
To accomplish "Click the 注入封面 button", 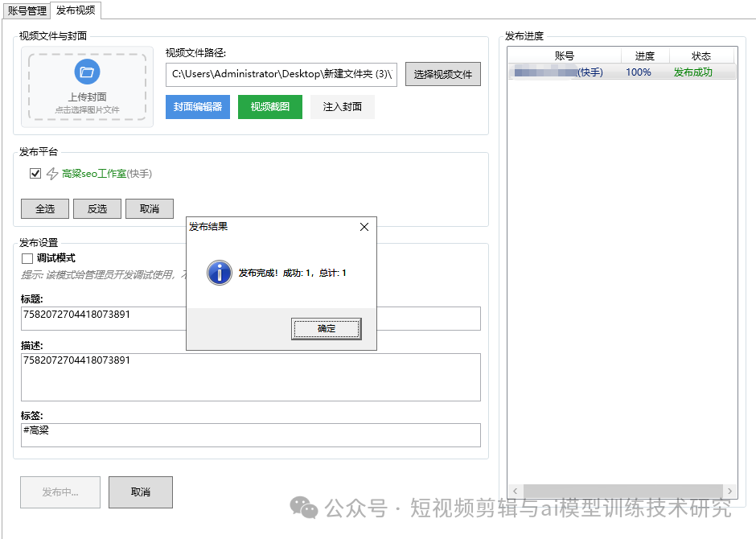I will (x=341, y=106).
